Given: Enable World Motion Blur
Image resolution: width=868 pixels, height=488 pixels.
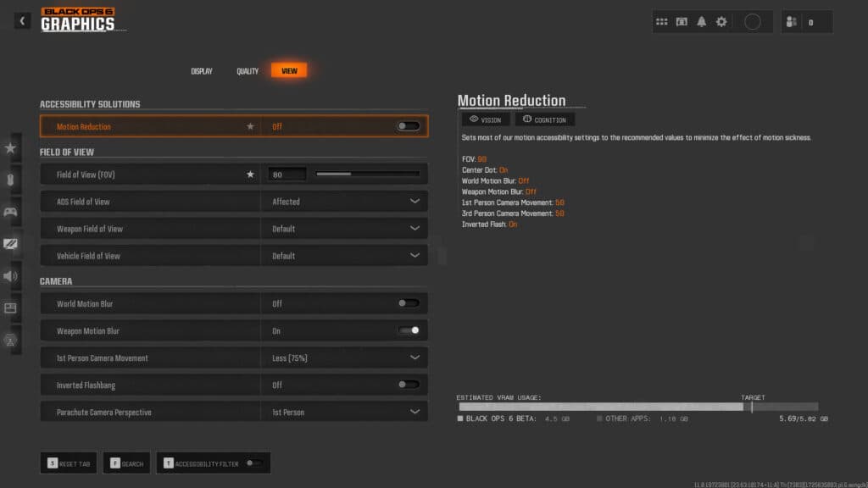Looking at the screenshot, I should pyautogui.click(x=406, y=302).
